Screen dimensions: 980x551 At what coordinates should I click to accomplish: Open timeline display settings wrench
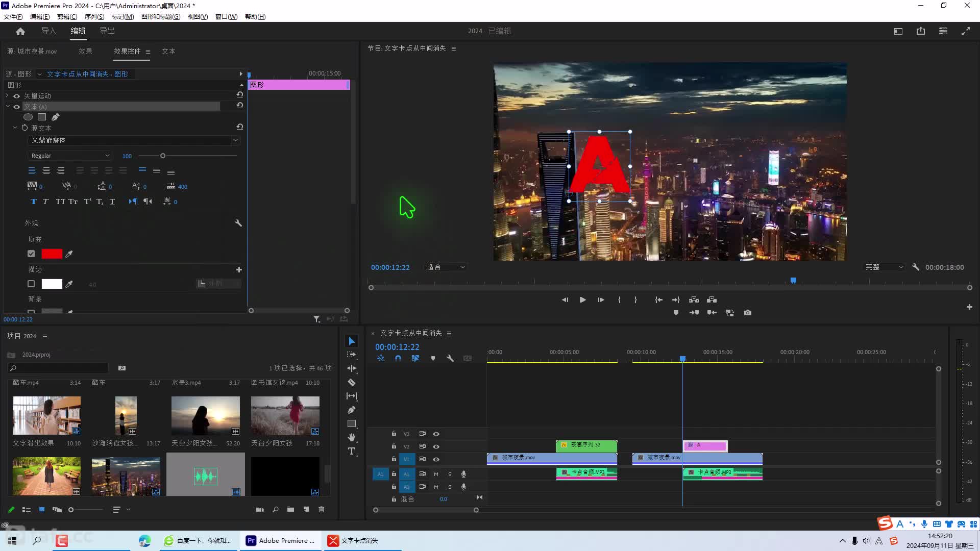click(450, 358)
